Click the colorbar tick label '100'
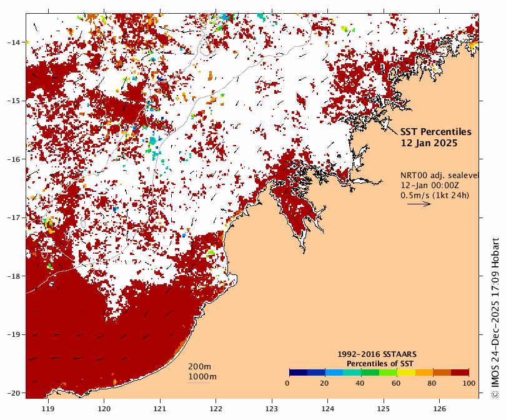506x420 pixels. [x=469, y=383]
